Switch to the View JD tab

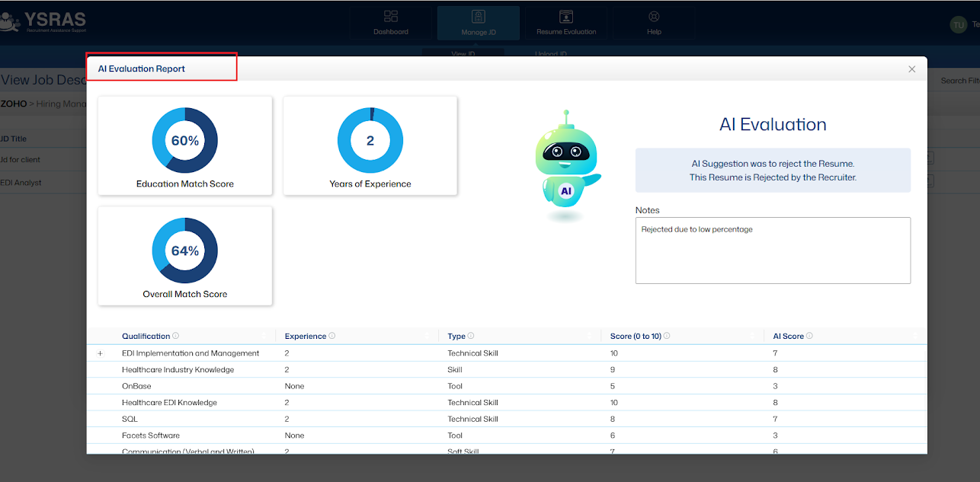463,55
